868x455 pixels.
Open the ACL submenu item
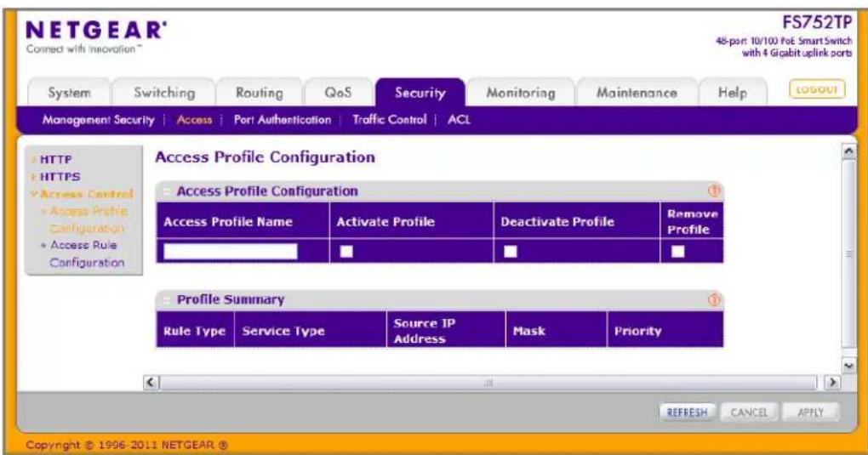pos(459,120)
